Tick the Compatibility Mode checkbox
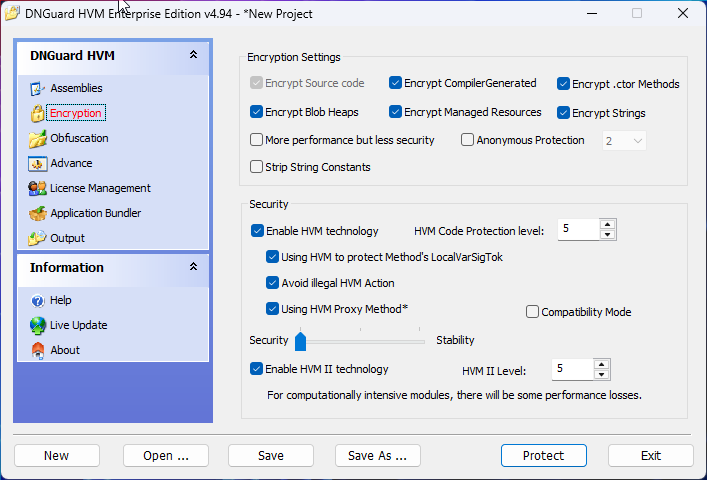 coord(532,312)
